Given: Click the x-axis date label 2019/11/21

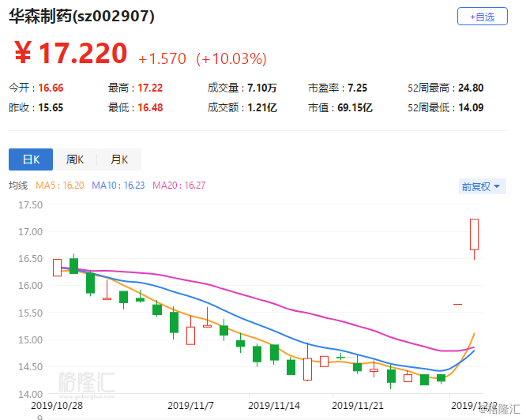Looking at the screenshot, I should click(357, 406).
